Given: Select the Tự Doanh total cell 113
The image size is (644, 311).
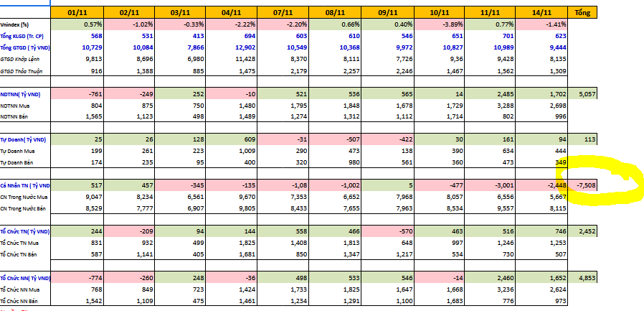Looking at the screenshot, I should click(587, 141).
